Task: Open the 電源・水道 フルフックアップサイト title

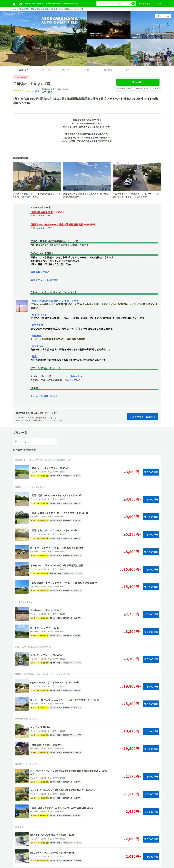Action: coord(53,530)
